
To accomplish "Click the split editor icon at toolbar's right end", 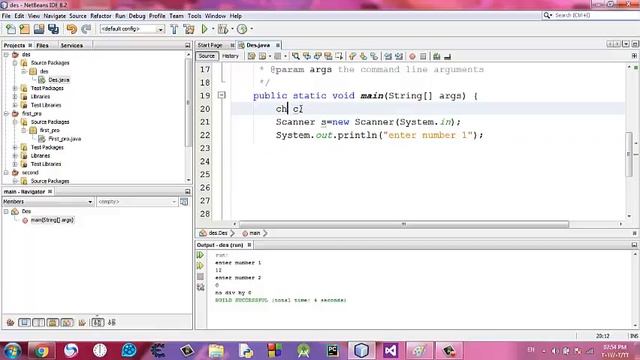I will [634, 56].
